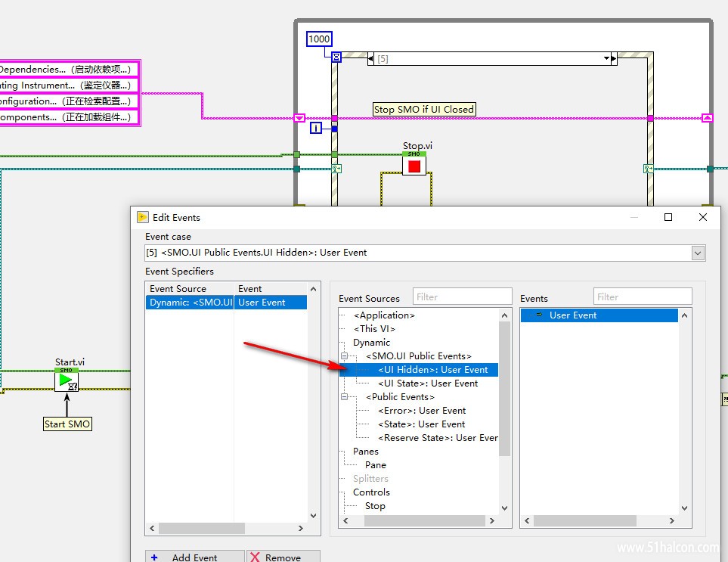Maximize the Edit Events dialog
The width and height of the screenshot is (728, 562).
click(x=668, y=217)
